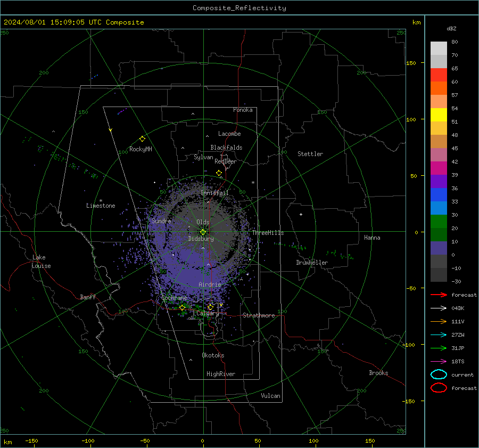Image resolution: width=479 pixels, height=448 pixels.
Task: Pick the light gray 70-80 dBZ swatch
Action: pos(439,48)
